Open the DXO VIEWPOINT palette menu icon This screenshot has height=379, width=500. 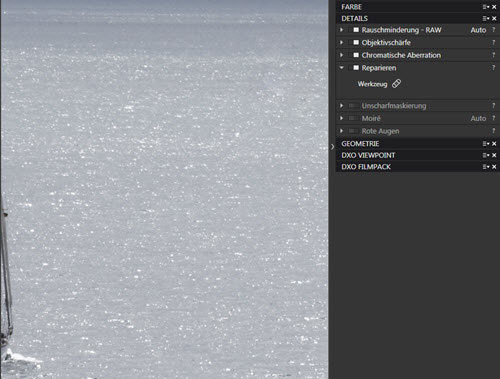[x=486, y=155]
